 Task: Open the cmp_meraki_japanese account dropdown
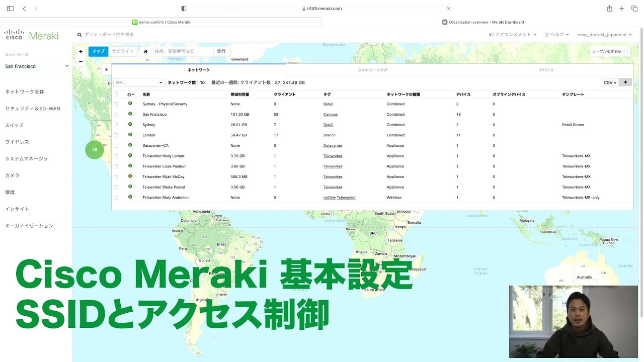(604, 35)
